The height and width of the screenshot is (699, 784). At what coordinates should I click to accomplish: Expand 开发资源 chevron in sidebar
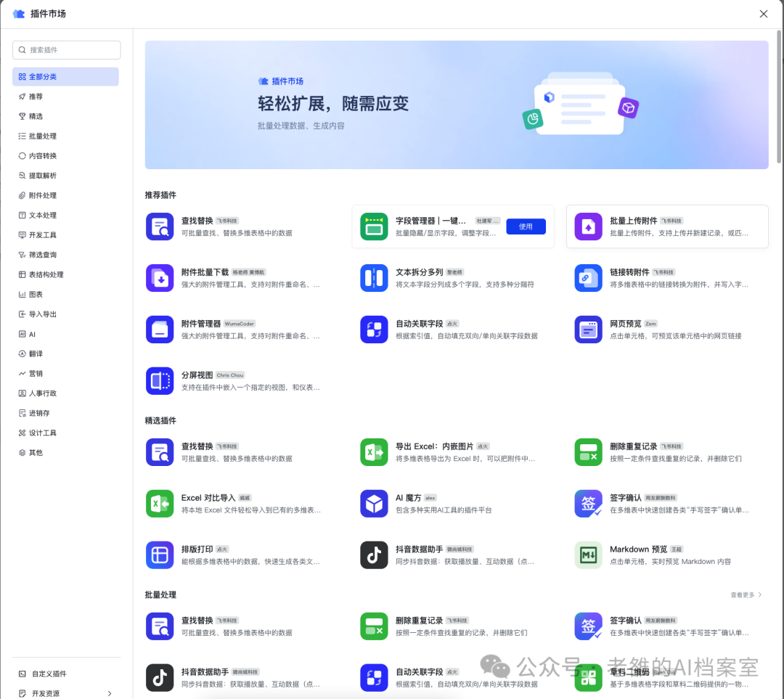[110, 693]
